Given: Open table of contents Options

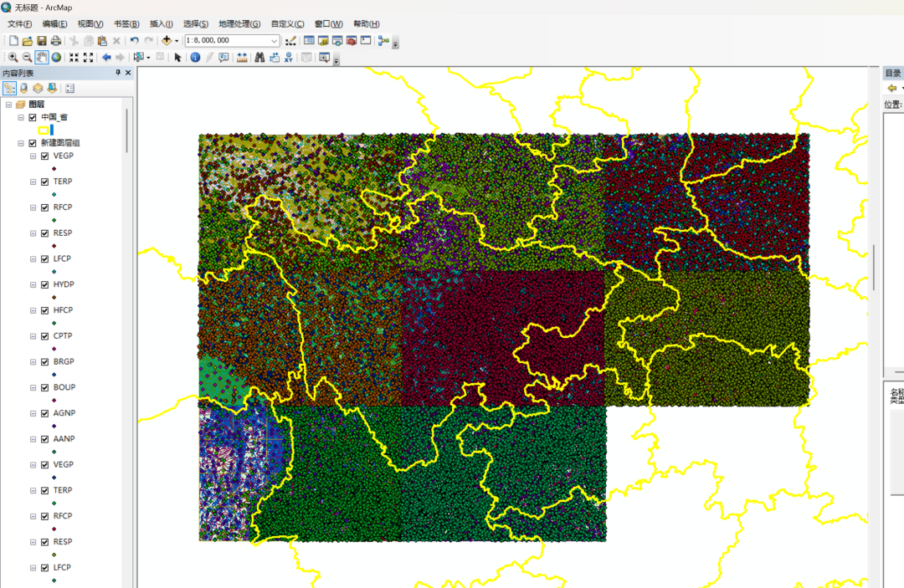Looking at the screenshot, I should click(x=69, y=88).
